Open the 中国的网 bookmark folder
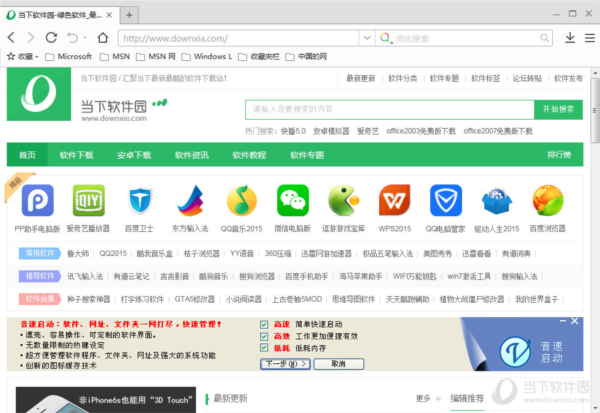This screenshot has width=600, height=413. click(306, 57)
